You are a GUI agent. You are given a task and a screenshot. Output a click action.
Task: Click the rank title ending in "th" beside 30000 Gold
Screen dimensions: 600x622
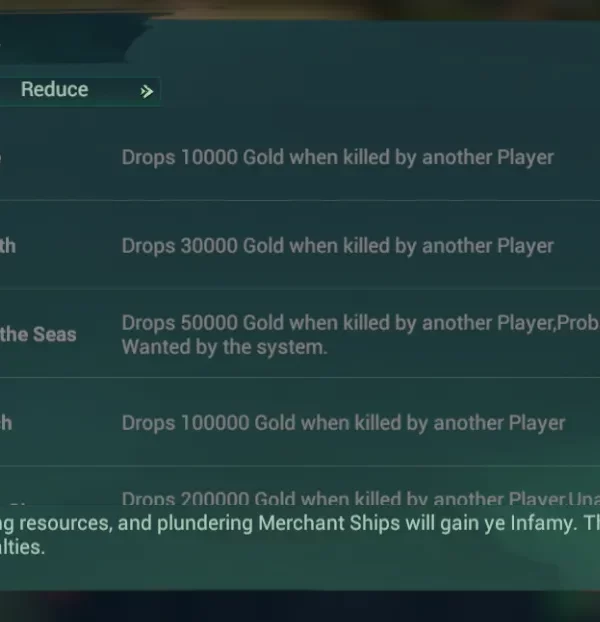point(8,246)
